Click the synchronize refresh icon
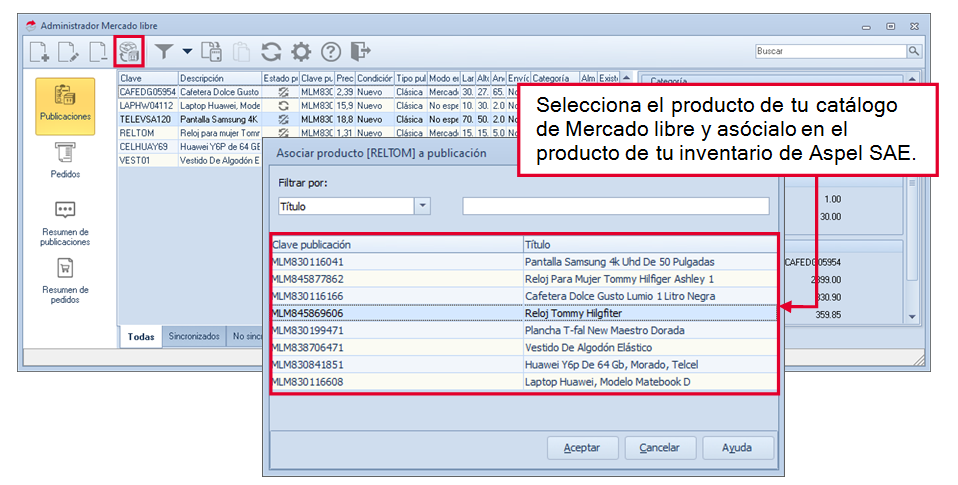958x485 pixels. coord(271,51)
